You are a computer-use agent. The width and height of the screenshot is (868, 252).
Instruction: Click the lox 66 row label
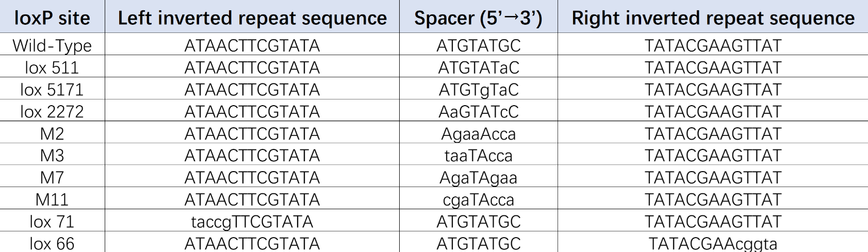pos(52,243)
